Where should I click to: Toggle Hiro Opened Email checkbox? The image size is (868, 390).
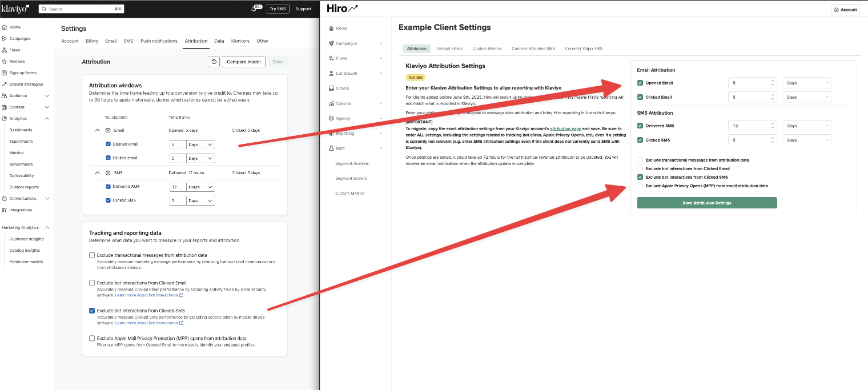point(640,83)
